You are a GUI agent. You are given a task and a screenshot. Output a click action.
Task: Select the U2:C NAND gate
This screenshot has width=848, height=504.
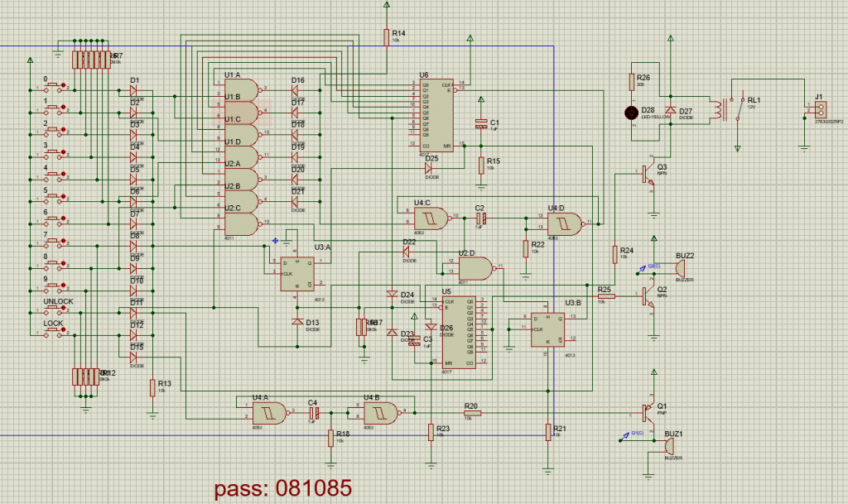tap(242, 224)
